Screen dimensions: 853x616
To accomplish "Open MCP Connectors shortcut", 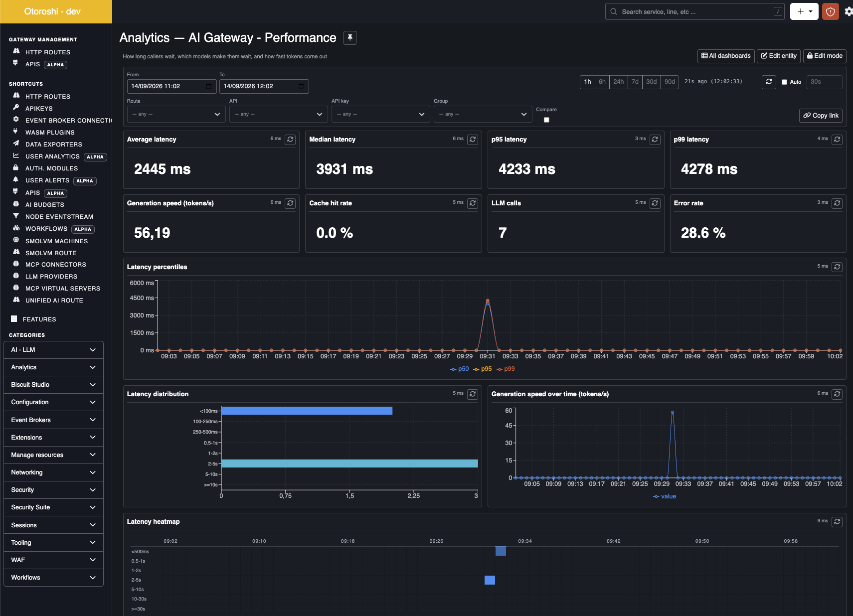I will 56,265.
